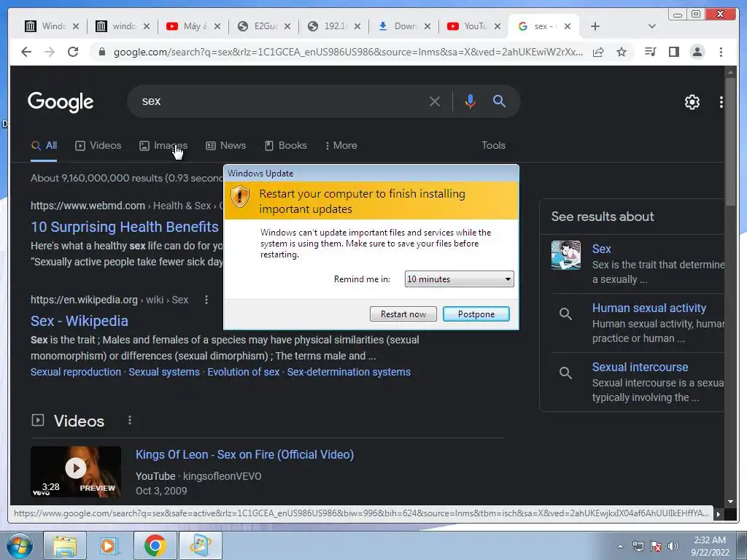747x560 pixels.
Task: Show hidden tray icons arrow
Action: coord(620,546)
